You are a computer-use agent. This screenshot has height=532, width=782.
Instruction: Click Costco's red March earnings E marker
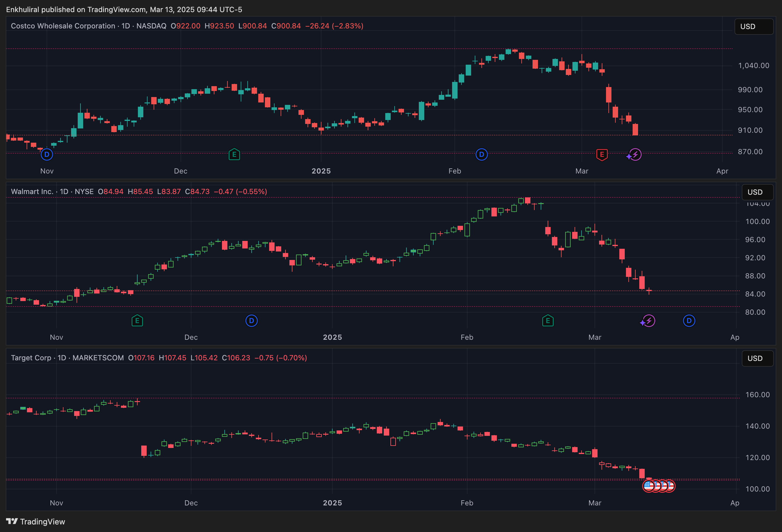click(x=602, y=154)
